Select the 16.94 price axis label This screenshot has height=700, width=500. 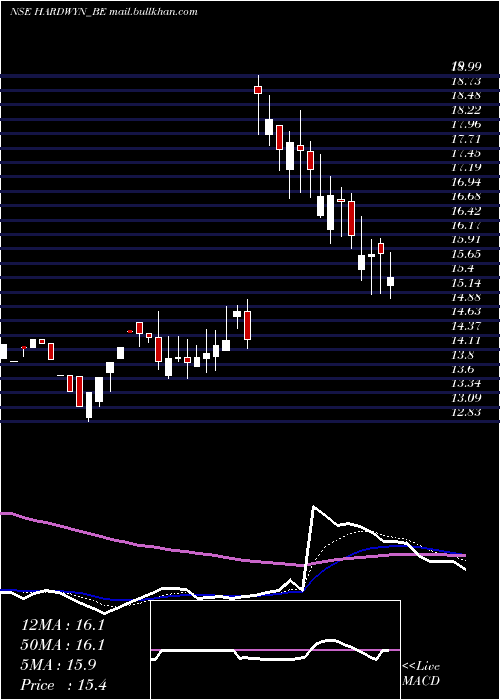click(x=466, y=182)
